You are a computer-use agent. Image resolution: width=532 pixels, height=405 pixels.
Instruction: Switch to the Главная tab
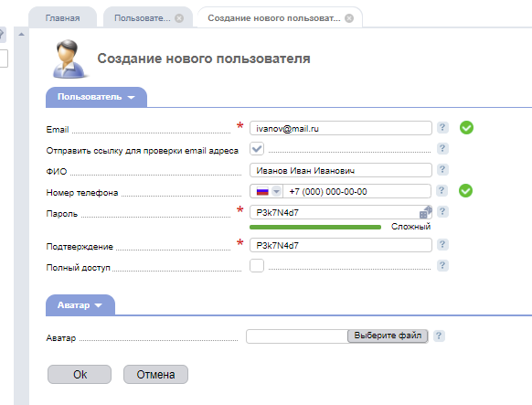[63, 18]
